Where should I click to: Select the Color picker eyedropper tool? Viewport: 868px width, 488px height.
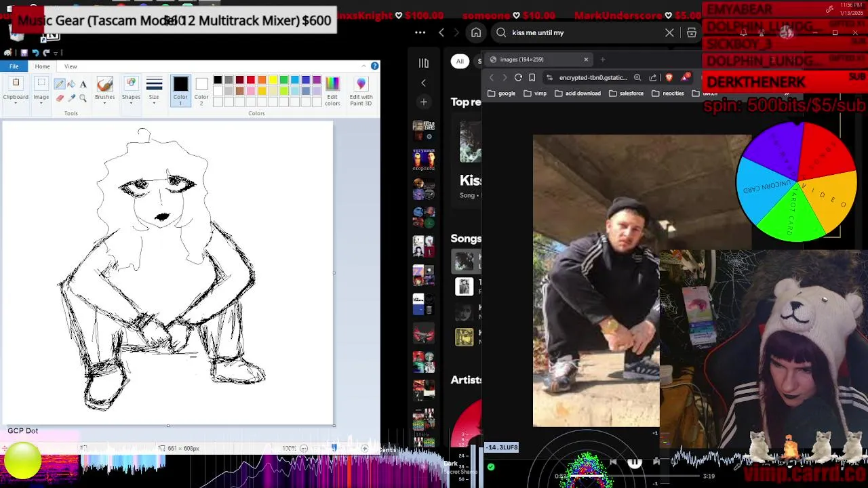coord(71,98)
